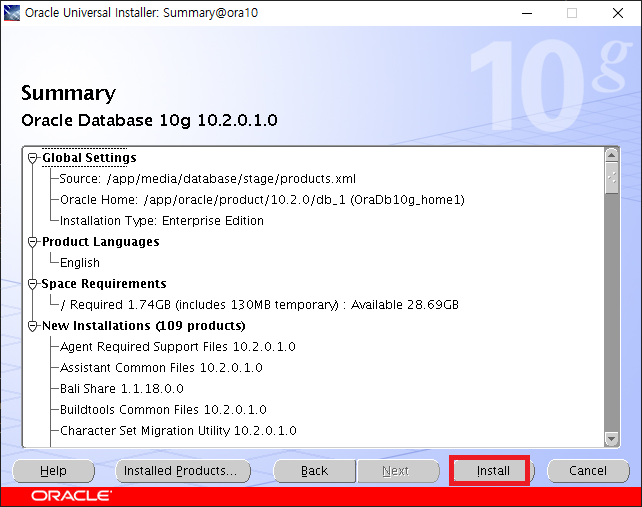Select New Installations (109 products) heading
This screenshot has width=642, height=507.
coord(144,326)
